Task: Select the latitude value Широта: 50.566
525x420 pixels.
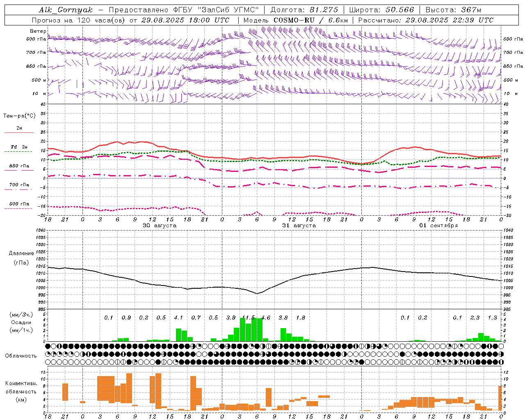Action: 381,10
